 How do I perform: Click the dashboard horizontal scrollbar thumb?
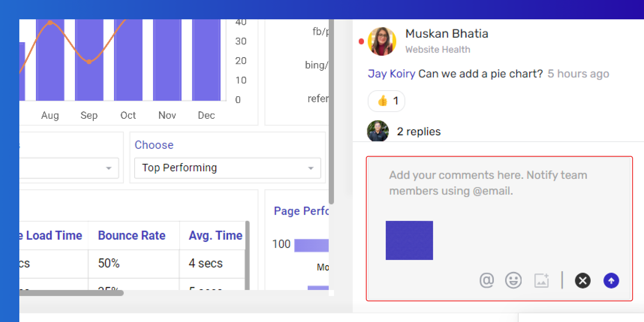(71, 293)
